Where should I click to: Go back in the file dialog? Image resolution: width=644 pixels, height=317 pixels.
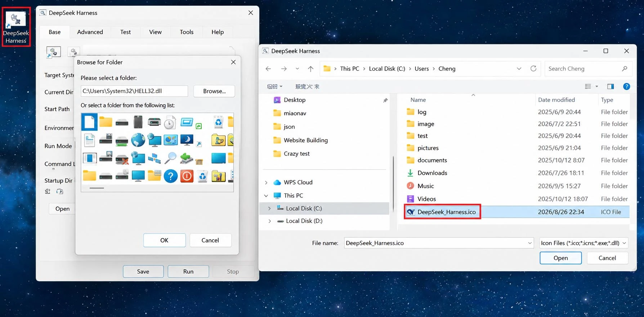[x=268, y=68]
